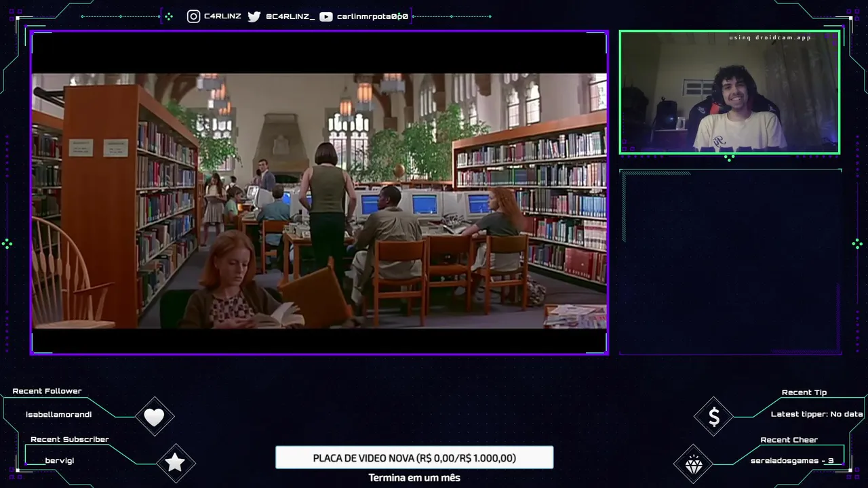Click the carlinmrpota060 YouTube name
Screen dimensions: 868x488
(372, 16)
